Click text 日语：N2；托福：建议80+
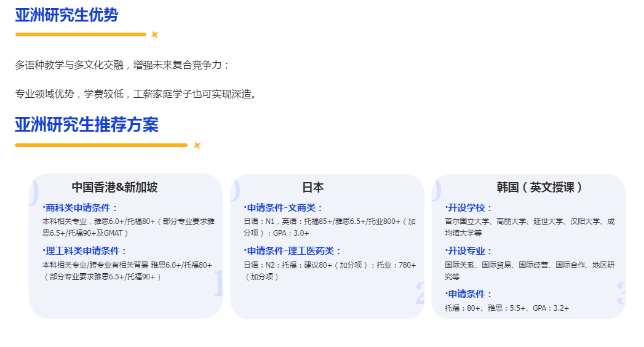The image size is (644, 347). point(330,271)
